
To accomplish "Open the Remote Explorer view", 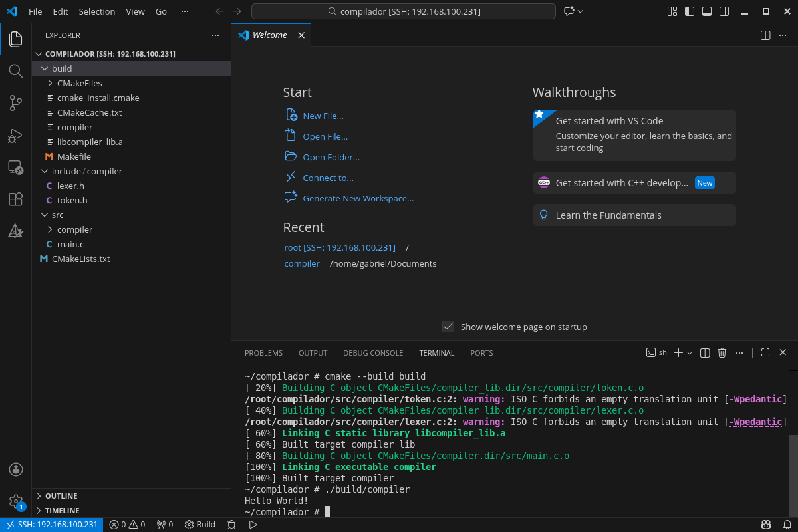I will point(15,168).
